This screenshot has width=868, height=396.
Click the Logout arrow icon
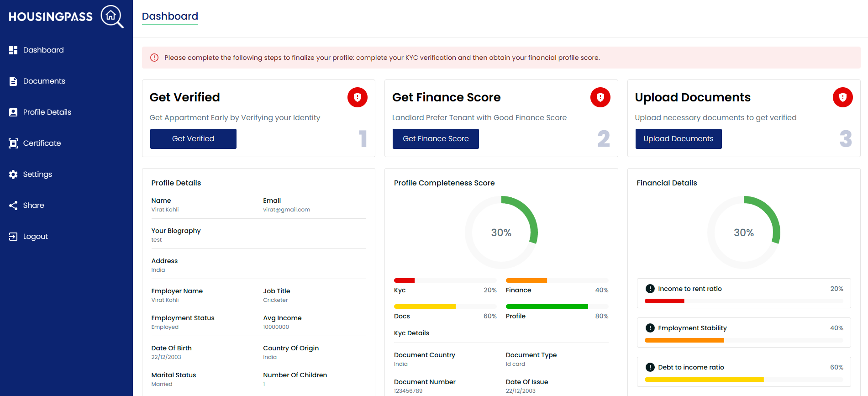click(13, 237)
